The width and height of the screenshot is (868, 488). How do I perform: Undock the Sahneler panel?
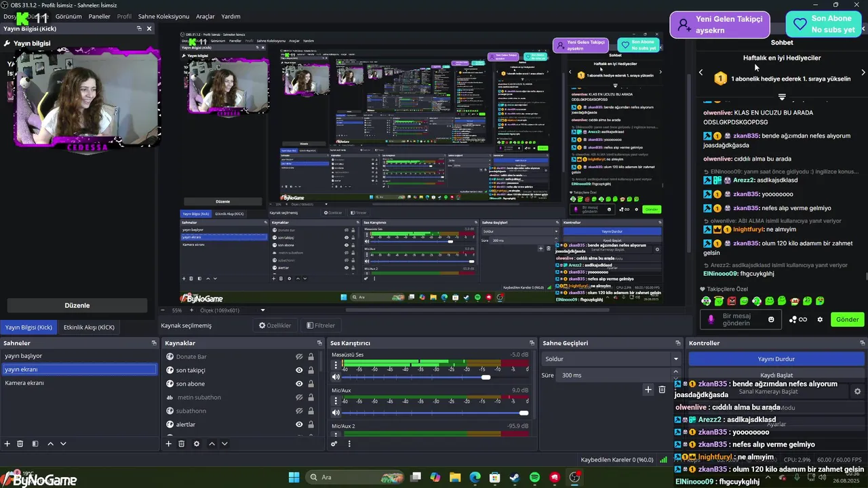[x=154, y=343]
